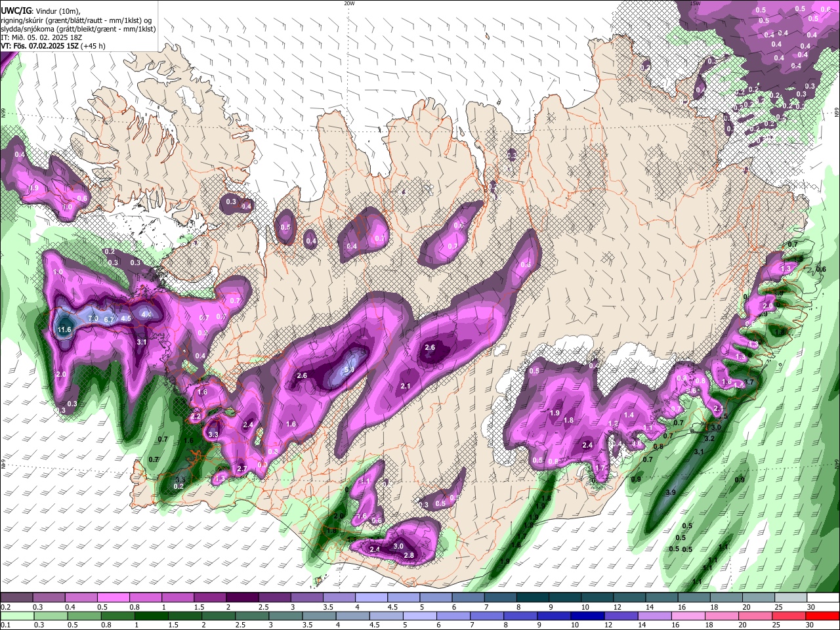Image resolution: width=840 pixels, height=630 pixels.
Task: Click the navy blue swatch labeled 10 in the rain legend row
Action: click(587, 616)
